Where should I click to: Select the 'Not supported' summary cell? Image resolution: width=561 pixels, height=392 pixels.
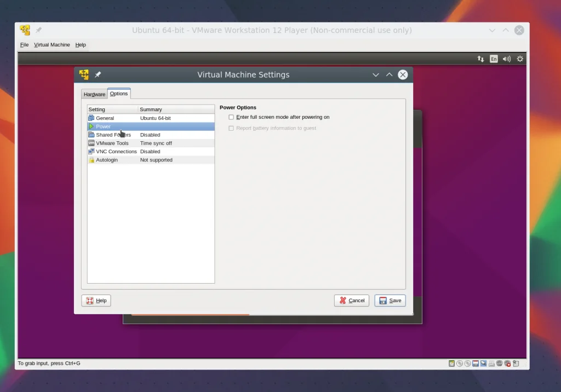pos(156,160)
